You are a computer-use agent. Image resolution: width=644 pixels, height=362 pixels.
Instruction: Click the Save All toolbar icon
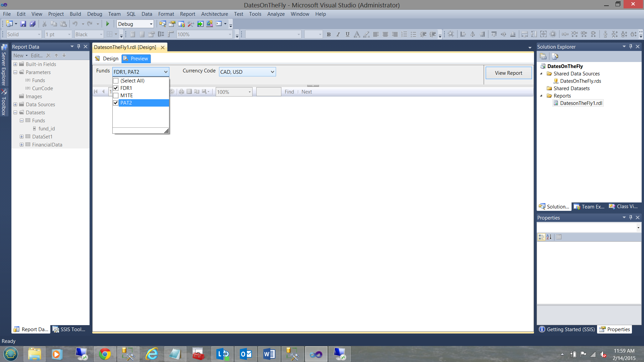coord(33,24)
